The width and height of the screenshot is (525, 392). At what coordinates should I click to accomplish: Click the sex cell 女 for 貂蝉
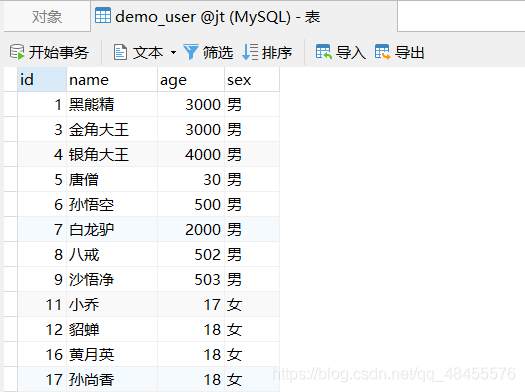(252, 330)
